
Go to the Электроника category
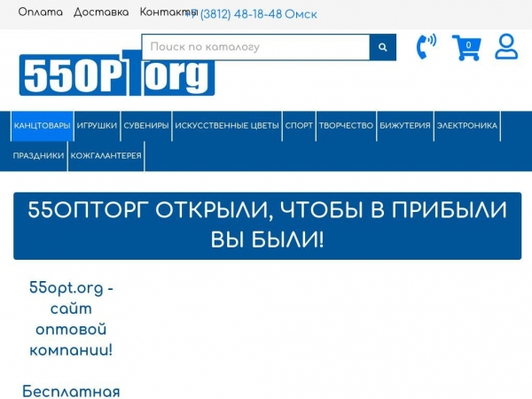point(467,126)
